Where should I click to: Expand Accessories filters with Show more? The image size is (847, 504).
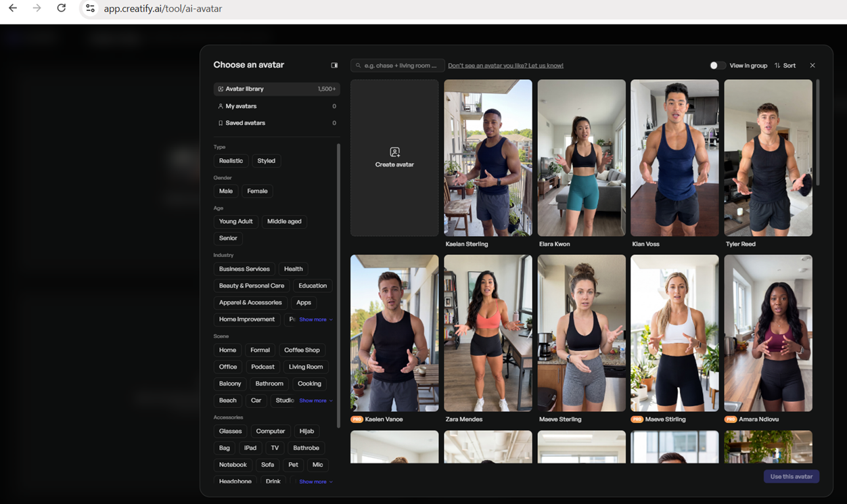(316, 482)
